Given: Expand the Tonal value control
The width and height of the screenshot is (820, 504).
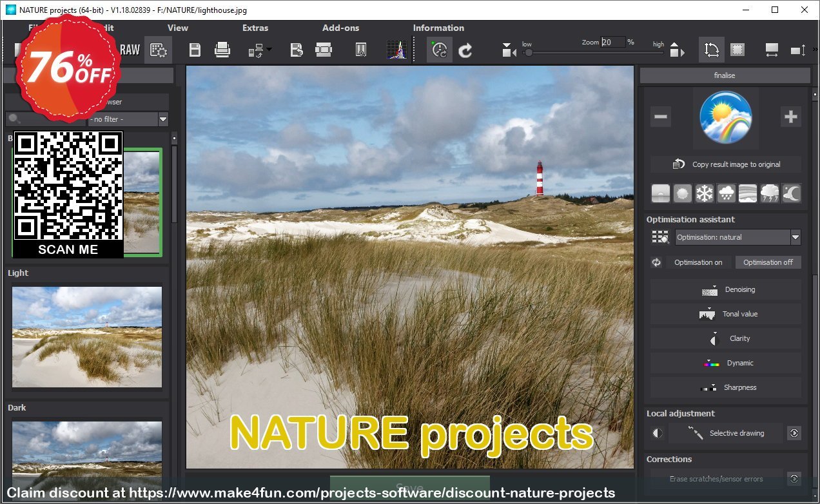Looking at the screenshot, I should coord(726,314).
